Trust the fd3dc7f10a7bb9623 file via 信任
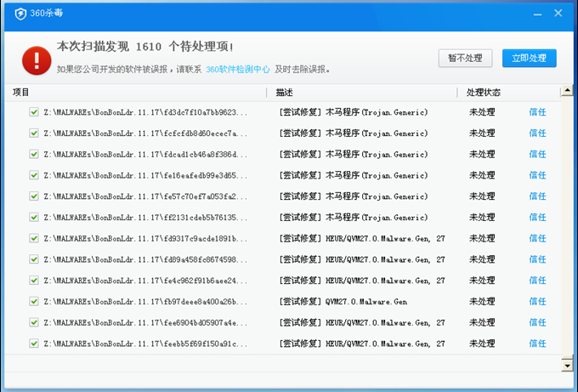 coord(537,112)
